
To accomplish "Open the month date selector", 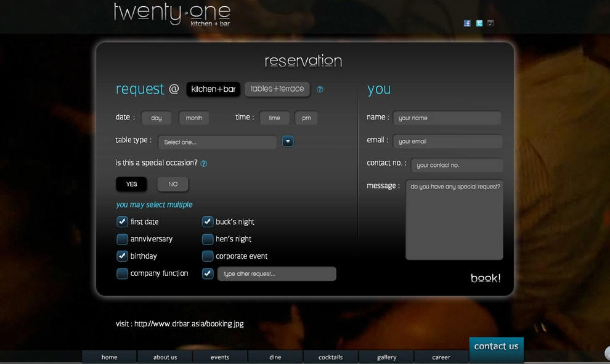I will (193, 118).
